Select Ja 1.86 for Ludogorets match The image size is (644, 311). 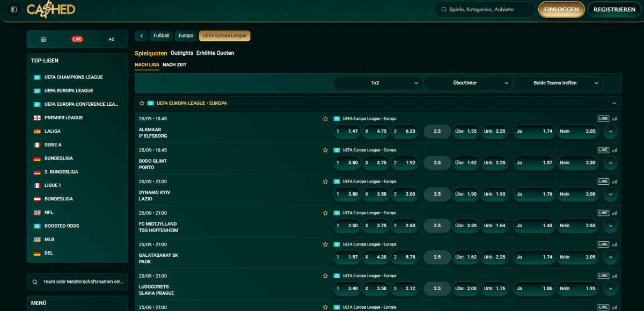(x=534, y=288)
